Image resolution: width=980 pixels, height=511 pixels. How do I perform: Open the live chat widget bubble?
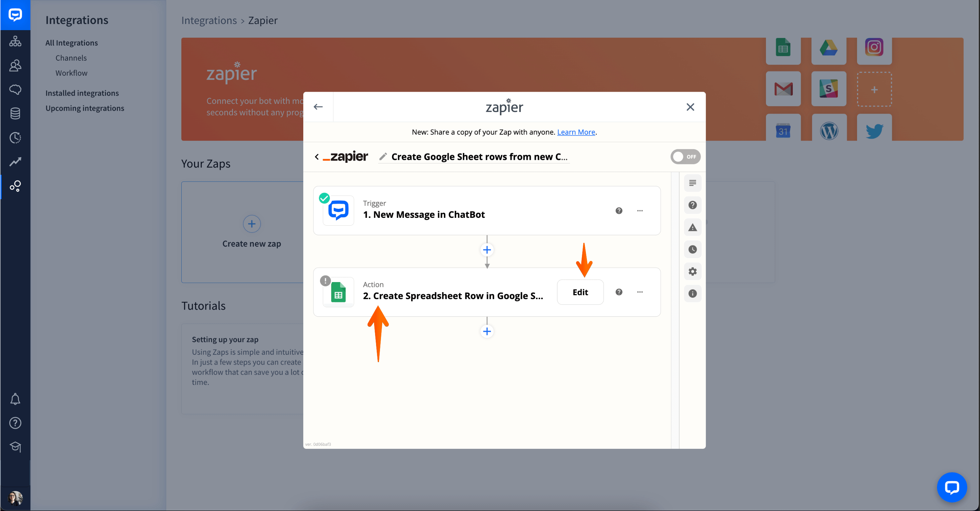(x=951, y=487)
